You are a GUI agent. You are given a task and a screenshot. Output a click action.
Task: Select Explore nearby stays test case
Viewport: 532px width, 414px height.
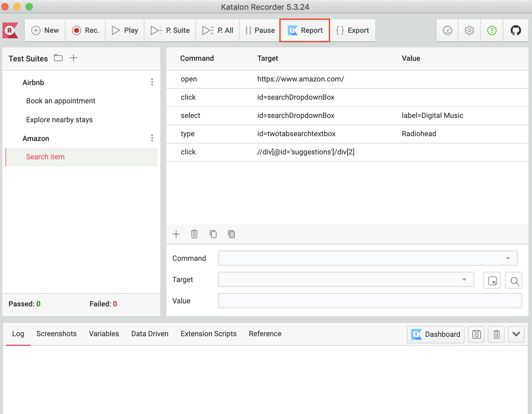point(60,120)
